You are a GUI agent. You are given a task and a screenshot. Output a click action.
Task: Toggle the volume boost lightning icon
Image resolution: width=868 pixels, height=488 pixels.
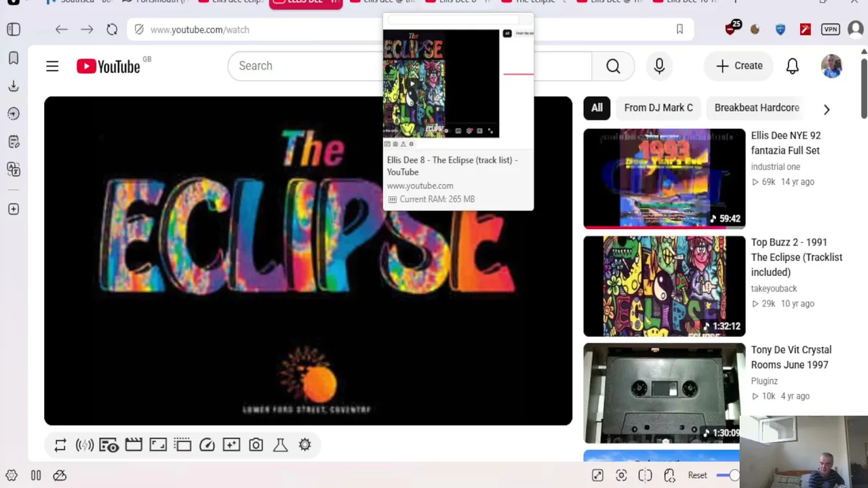[x=85, y=445]
